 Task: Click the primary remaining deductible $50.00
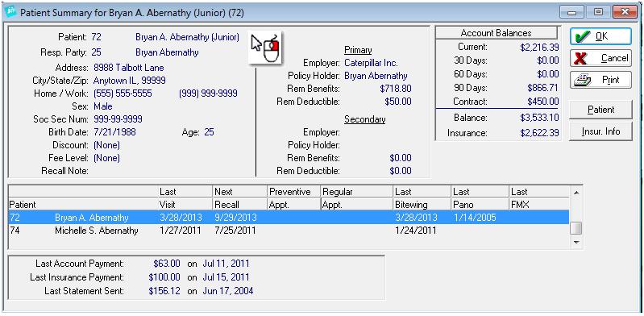pos(398,102)
